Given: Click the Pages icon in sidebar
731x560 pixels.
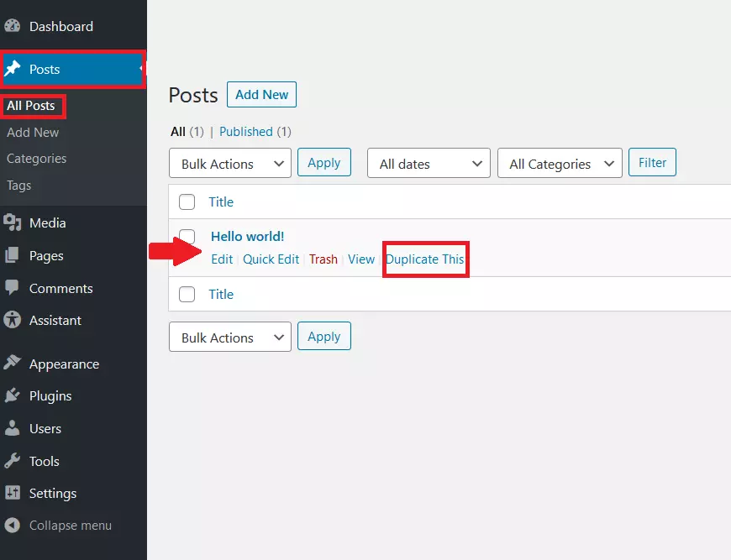Looking at the screenshot, I should click(12, 255).
